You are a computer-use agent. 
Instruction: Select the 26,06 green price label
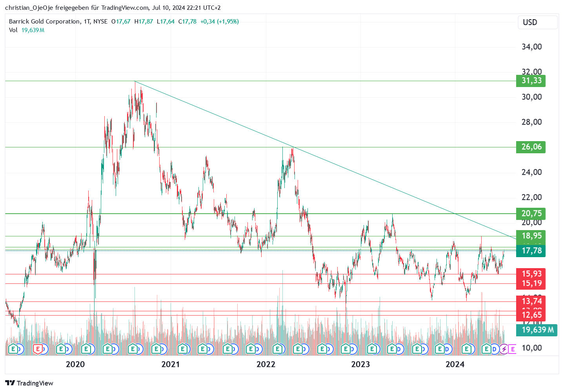pos(531,147)
